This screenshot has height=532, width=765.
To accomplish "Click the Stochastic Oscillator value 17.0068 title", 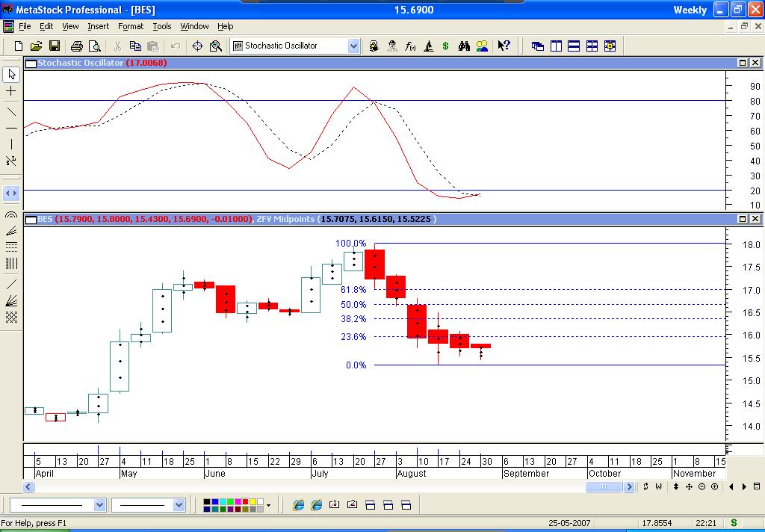I will [146, 63].
